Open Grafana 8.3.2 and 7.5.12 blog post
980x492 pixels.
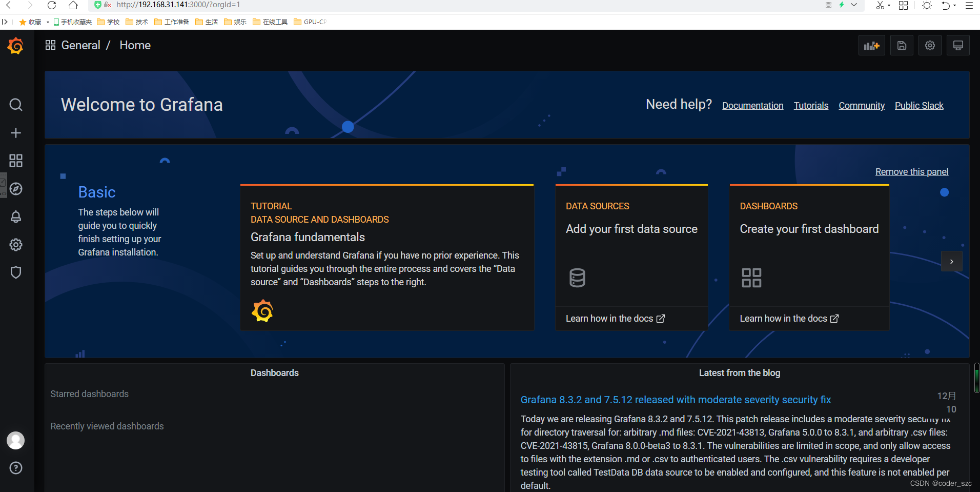pos(676,400)
